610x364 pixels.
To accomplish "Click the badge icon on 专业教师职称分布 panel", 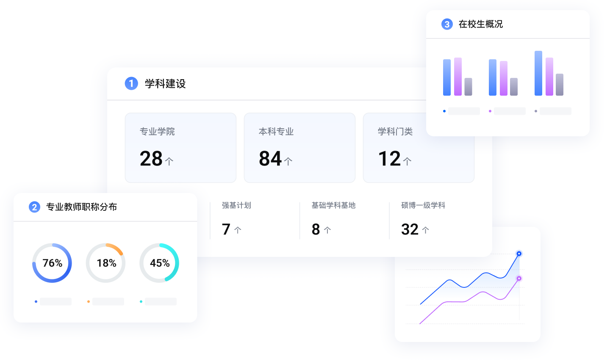I will pyautogui.click(x=34, y=207).
